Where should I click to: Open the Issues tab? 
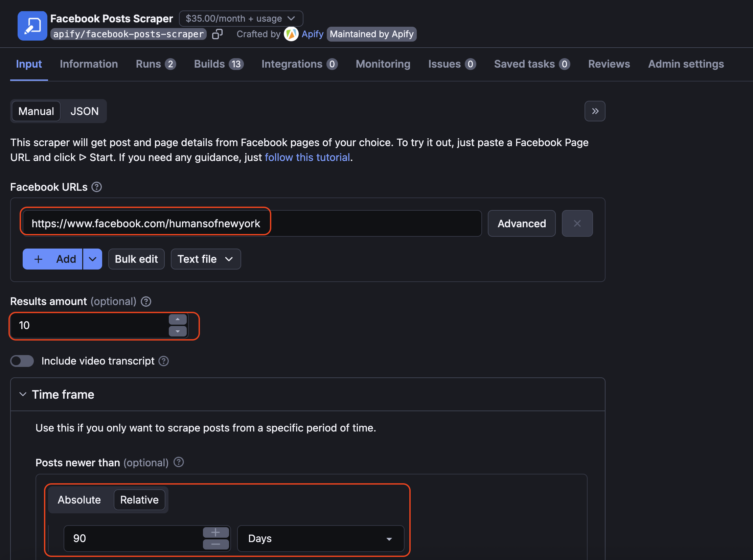click(452, 64)
